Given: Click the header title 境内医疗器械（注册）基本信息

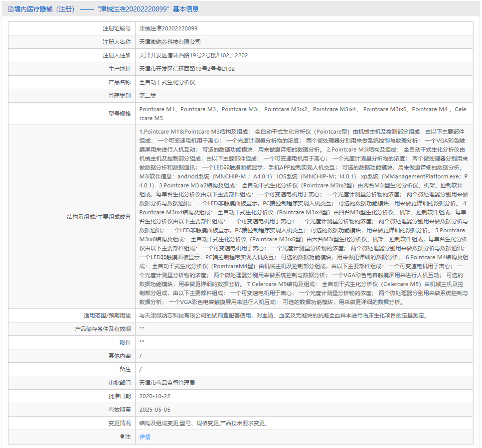Looking at the screenshot, I should click(x=106, y=9).
